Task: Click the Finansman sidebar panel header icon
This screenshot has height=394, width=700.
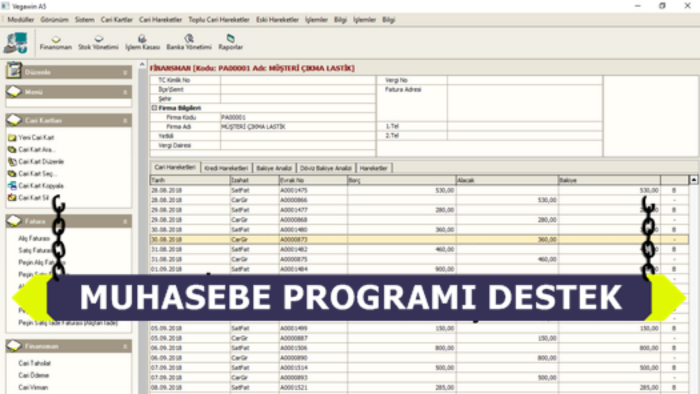Action: pyautogui.click(x=14, y=346)
